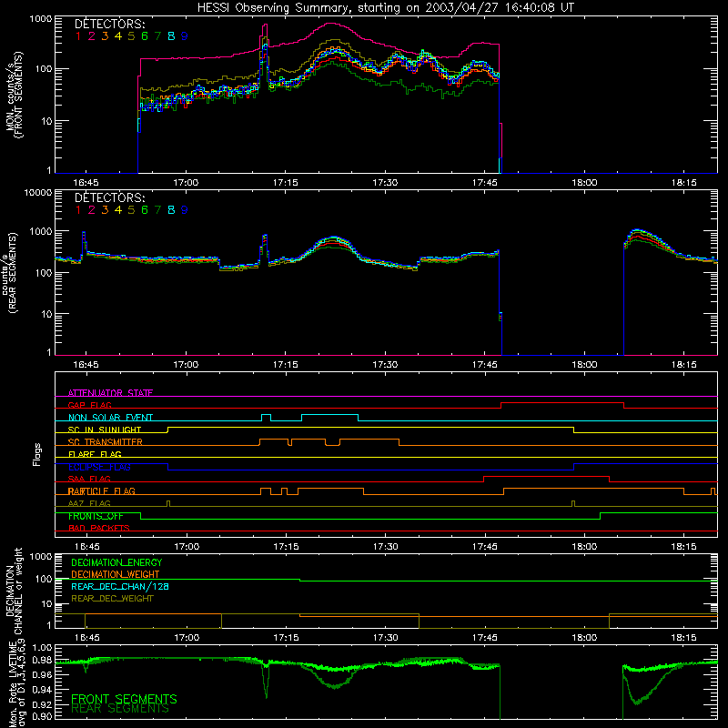
Task: Click the BAD_PACKETS flag label
Action: [x=99, y=528]
